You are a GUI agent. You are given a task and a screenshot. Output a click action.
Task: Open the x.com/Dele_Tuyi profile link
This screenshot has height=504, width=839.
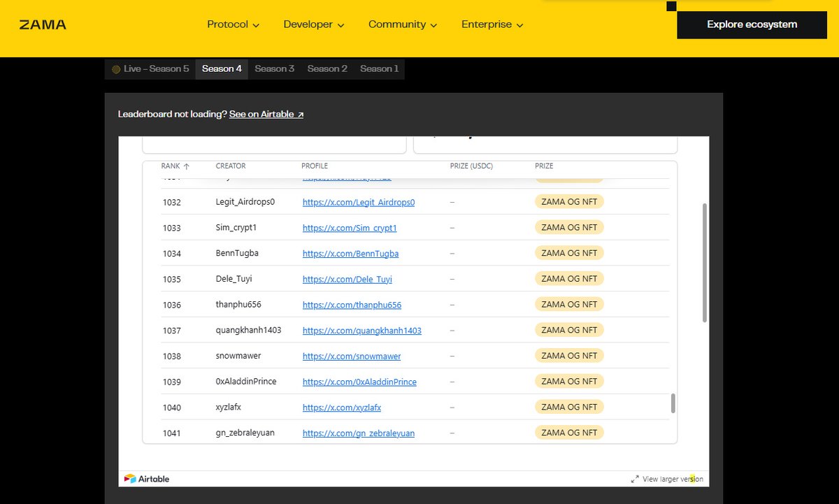point(347,279)
